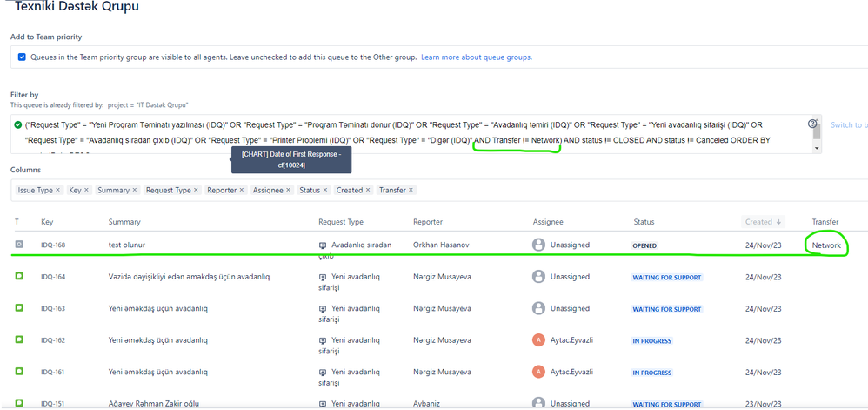The image size is (868, 410).
Task: Toggle the Team priority group checkbox
Action: coord(22,57)
